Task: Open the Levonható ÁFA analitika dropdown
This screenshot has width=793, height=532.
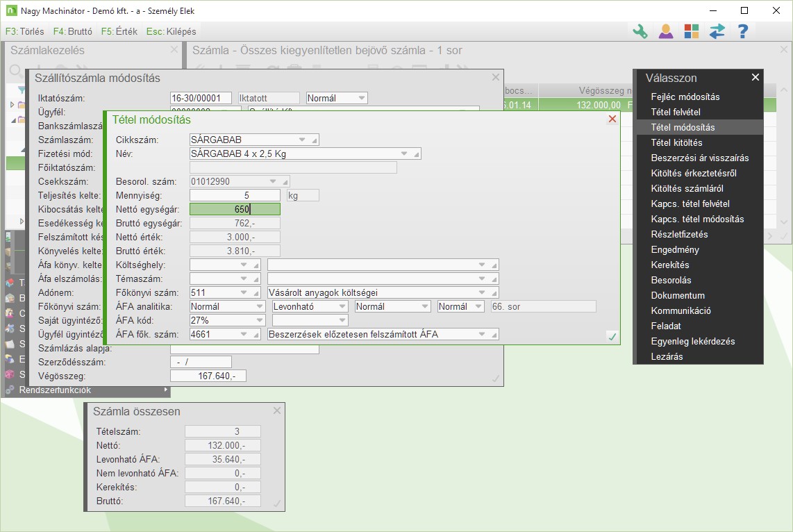Action: coord(341,306)
